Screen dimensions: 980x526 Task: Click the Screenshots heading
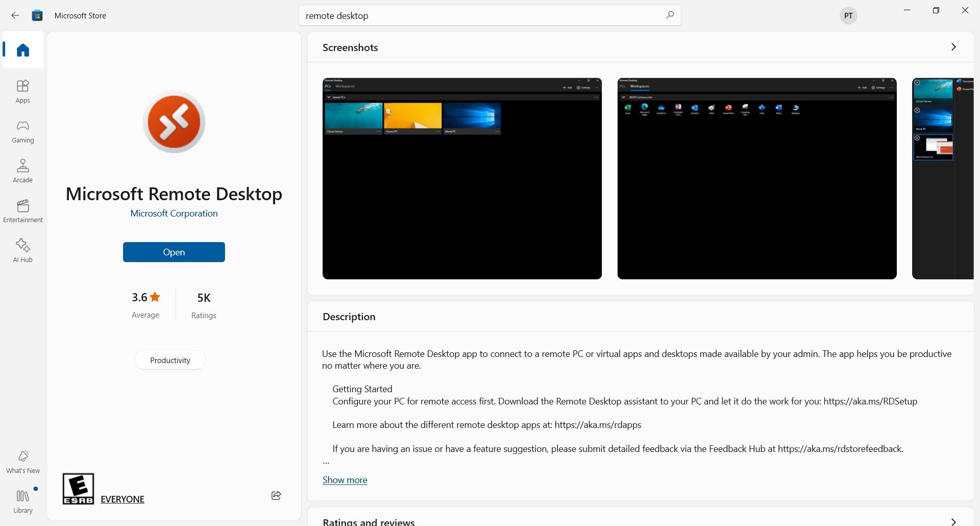coord(350,47)
